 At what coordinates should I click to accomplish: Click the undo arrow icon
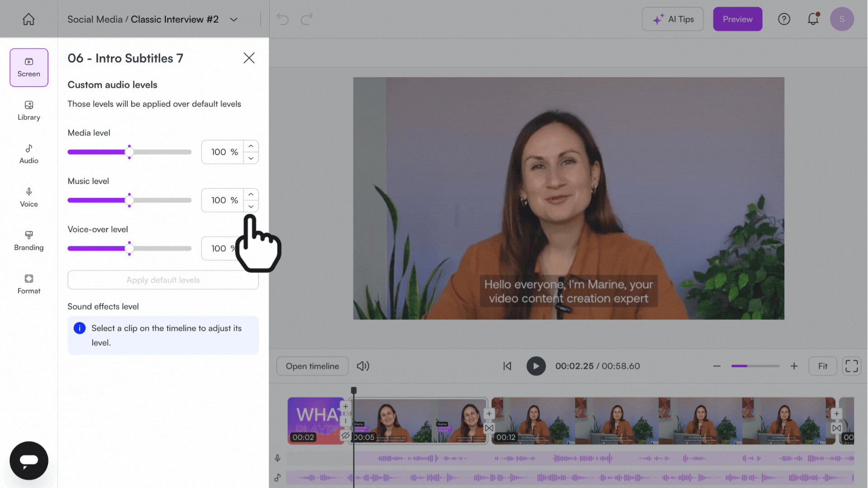283,19
